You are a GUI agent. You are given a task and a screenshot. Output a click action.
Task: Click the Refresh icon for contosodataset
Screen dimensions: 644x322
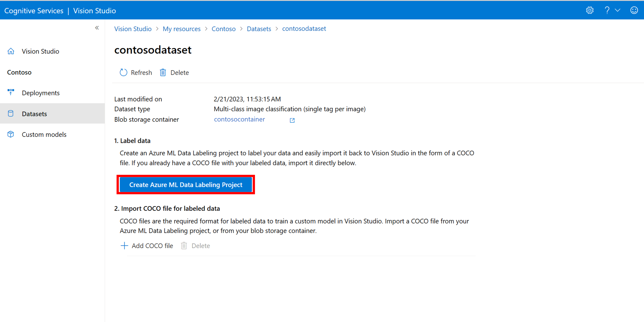pos(123,72)
